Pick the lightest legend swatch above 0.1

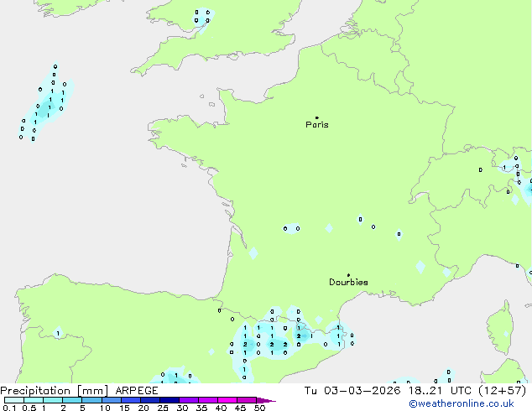point(14,400)
